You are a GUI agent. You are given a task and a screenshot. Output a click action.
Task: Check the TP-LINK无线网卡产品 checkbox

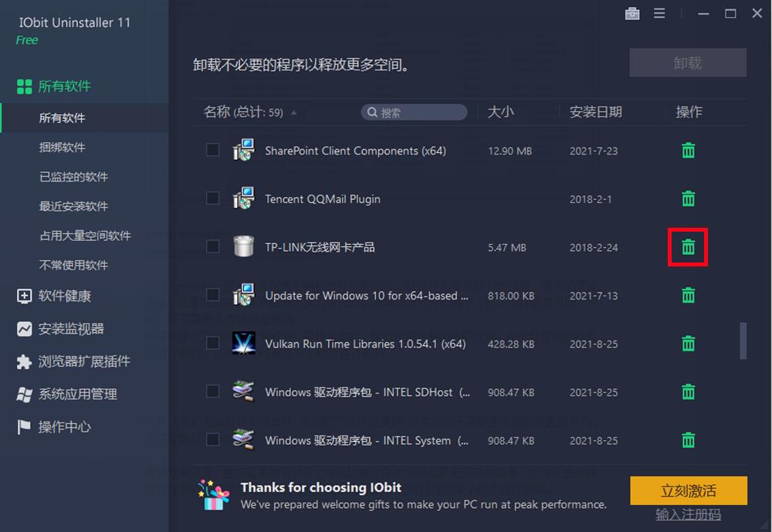pyautogui.click(x=213, y=246)
